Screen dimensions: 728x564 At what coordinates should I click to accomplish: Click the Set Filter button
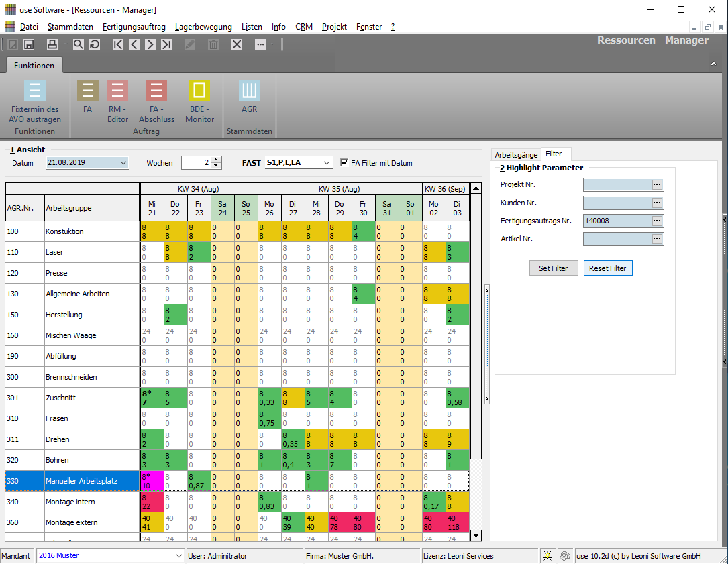tap(554, 268)
